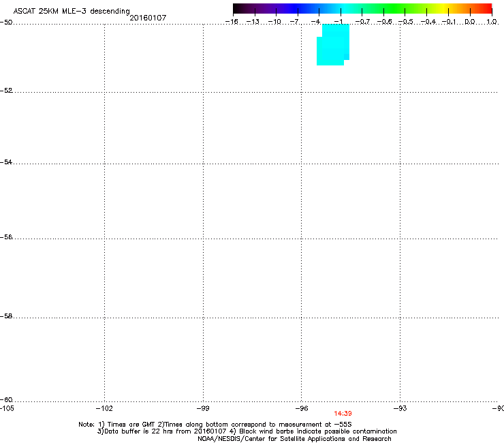Click the -54 latitude label
504x443 pixels.
[x=6, y=162]
